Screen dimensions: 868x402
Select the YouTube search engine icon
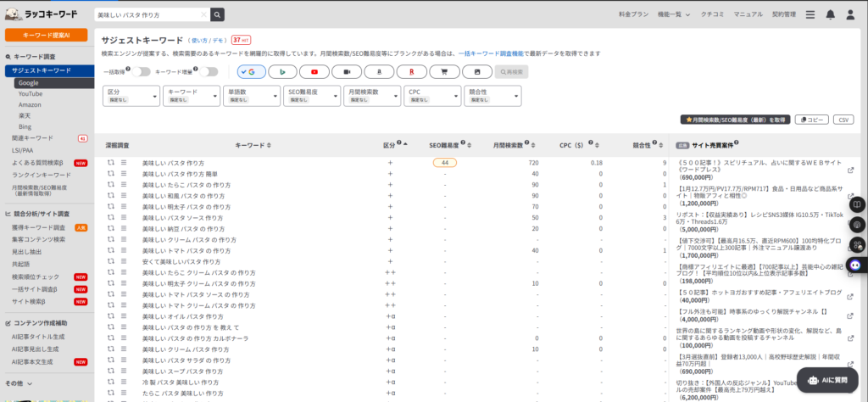[314, 72]
